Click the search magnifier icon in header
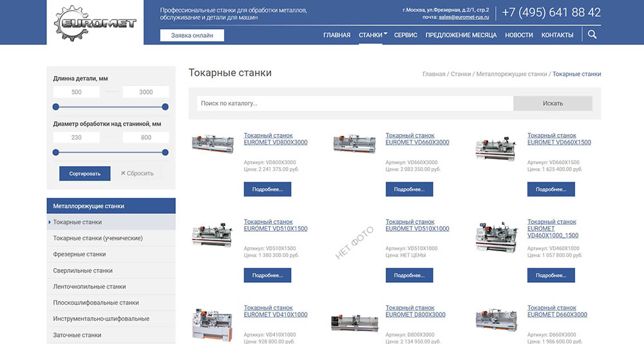644x344 pixels. tap(592, 35)
